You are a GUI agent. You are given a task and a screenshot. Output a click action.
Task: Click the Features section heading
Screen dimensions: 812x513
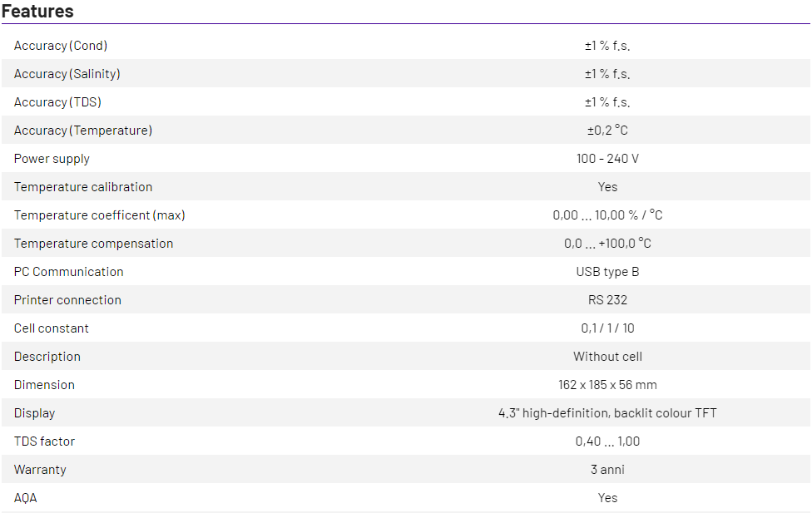(x=37, y=11)
